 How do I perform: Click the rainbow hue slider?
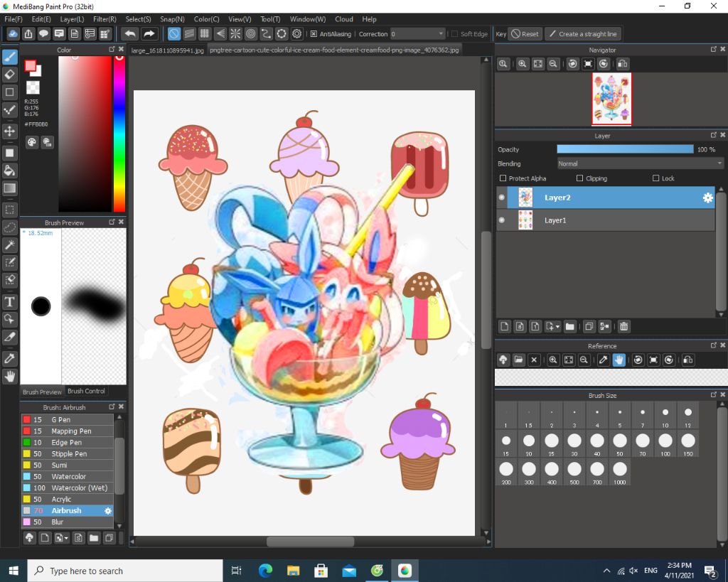[119, 134]
